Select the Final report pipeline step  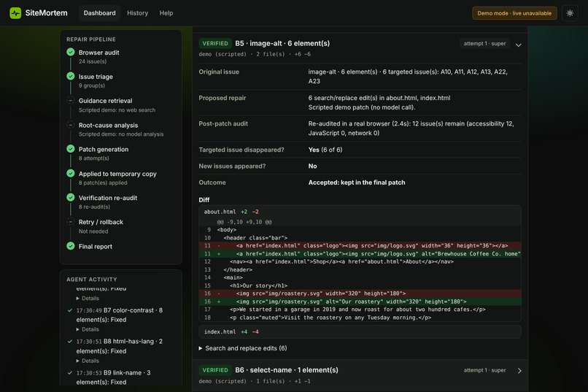(121, 247)
